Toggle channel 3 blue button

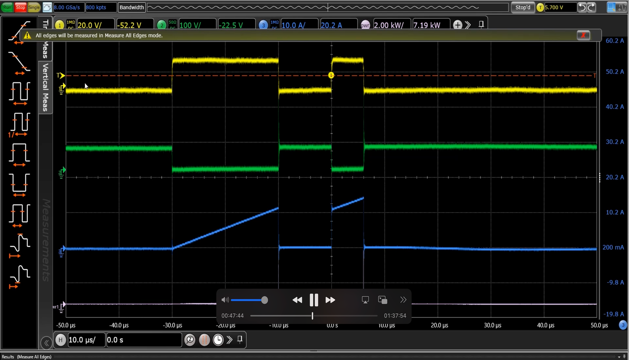coord(263,25)
